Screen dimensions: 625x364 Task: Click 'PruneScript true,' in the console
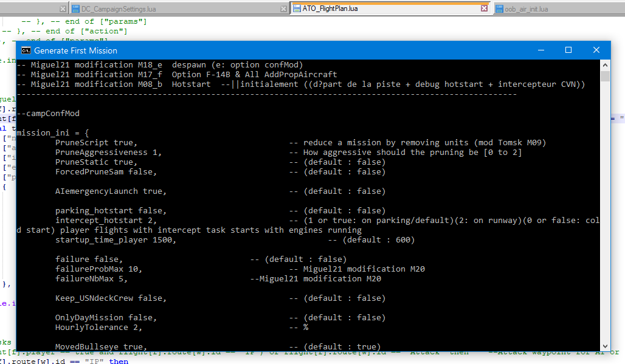pyautogui.click(x=97, y=143)
